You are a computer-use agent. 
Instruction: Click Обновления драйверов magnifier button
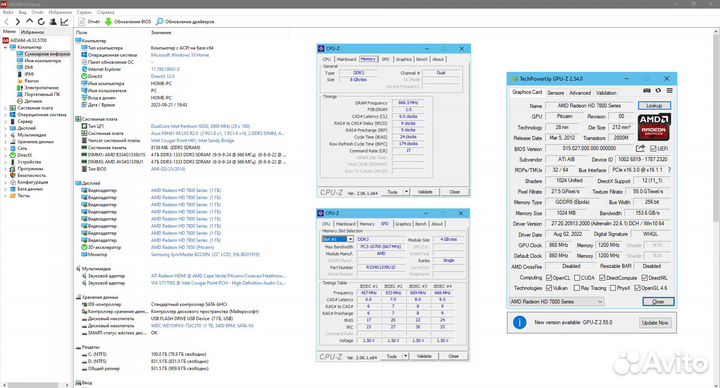click(185, 22)
